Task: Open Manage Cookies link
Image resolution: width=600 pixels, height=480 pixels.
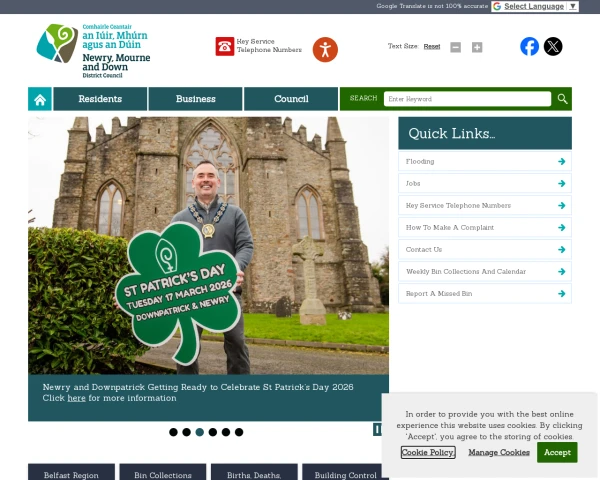Action: tap(499, 452)
